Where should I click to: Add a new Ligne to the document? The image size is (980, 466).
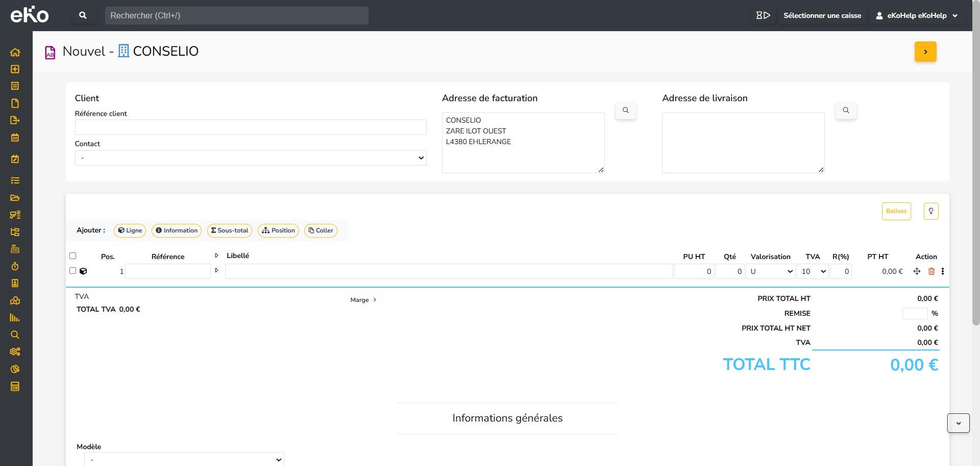coord(130,230)
